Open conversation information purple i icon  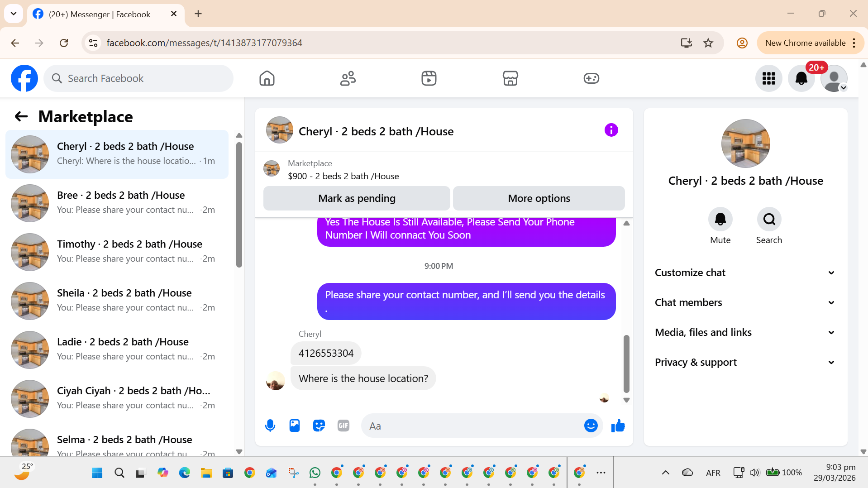tap(611, 130)
